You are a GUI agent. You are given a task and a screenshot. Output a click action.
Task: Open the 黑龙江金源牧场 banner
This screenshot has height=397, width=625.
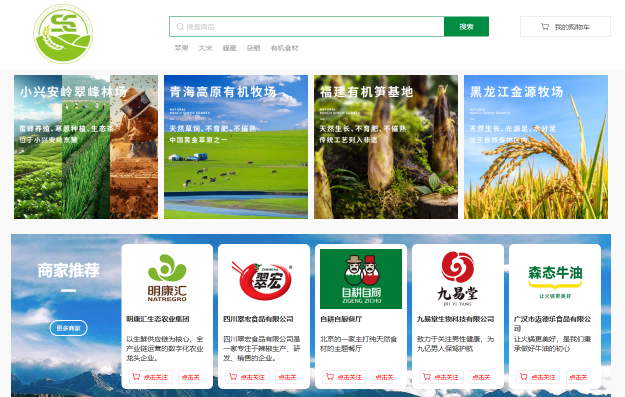[x=536, y=147]
